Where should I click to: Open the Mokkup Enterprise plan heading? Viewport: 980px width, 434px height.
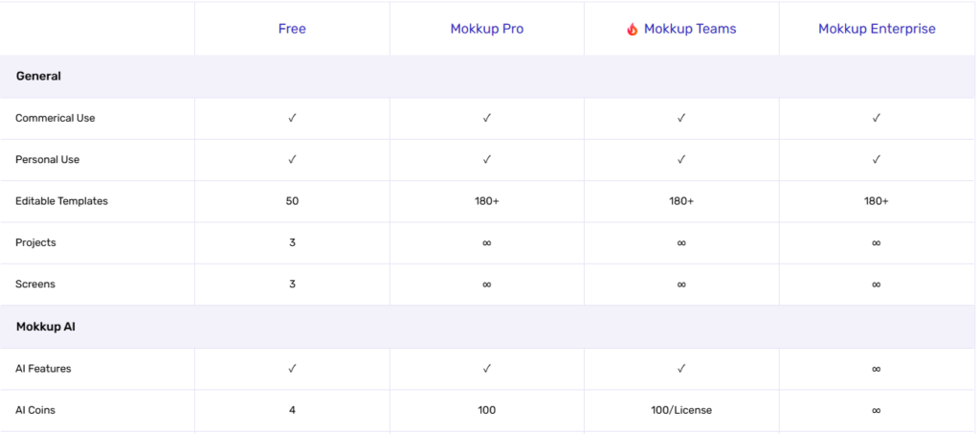[x=877, y=29]
